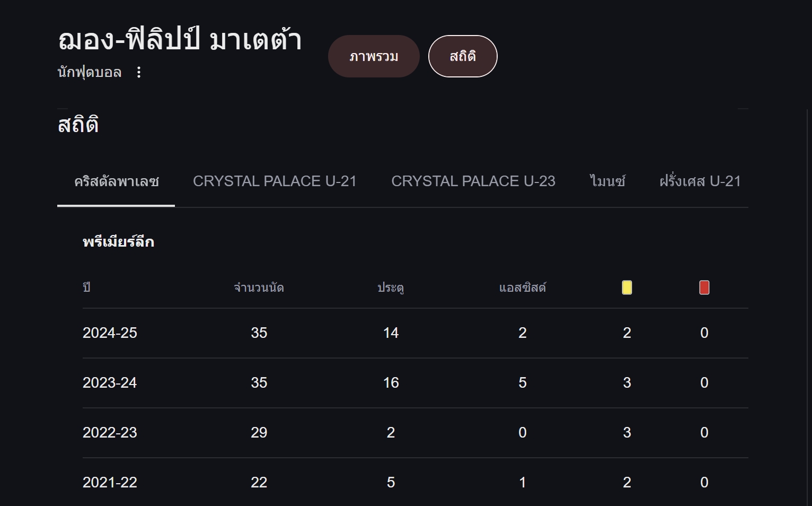Open the CRYSTAL PALACE U-23 tab

point(473,181)
